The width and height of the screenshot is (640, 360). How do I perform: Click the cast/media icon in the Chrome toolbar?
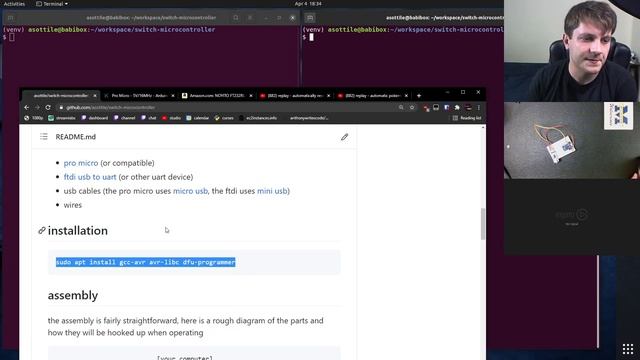tap(436, 107)
